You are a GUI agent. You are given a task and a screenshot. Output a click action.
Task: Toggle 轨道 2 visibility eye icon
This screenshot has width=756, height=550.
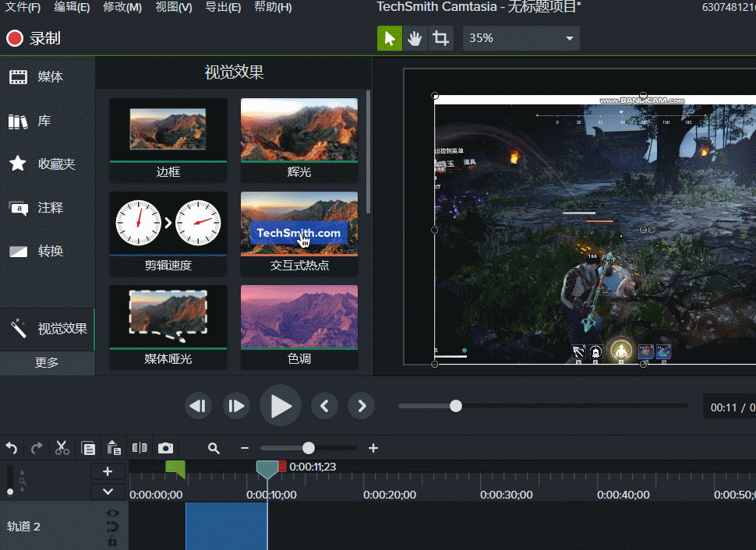(x=112, y=513)
